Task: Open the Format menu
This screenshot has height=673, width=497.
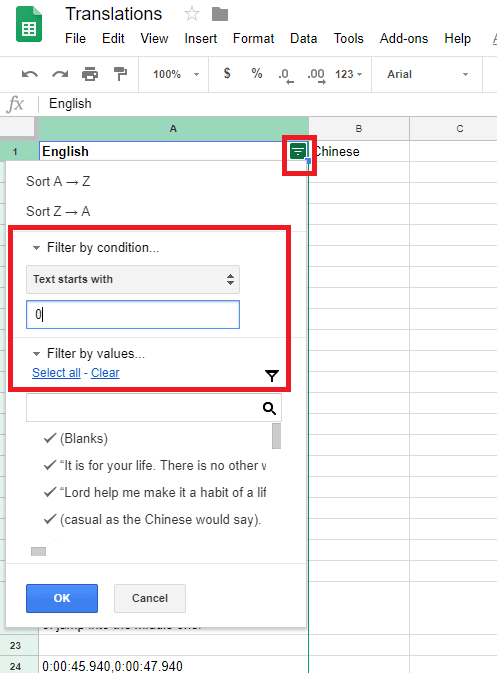Action: click(x=253, y=39)
